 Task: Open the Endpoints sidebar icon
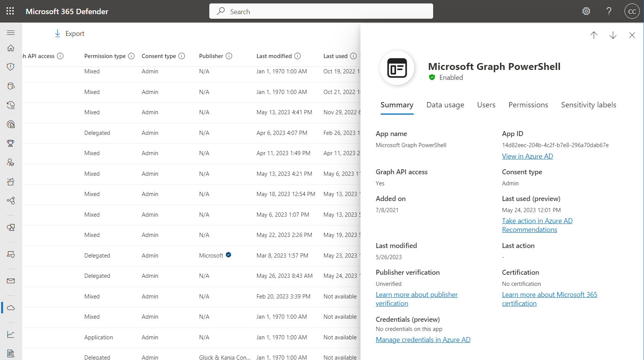(x=11, y=254)
